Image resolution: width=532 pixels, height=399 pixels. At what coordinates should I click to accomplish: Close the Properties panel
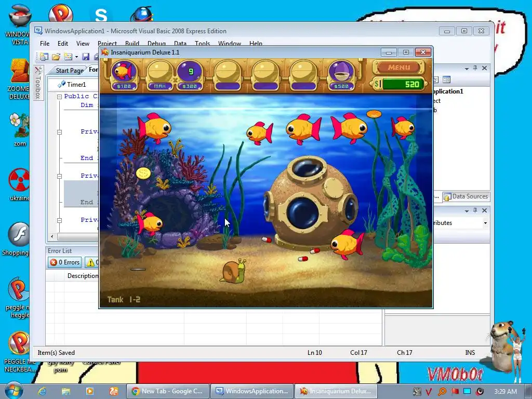pos(485,210)
